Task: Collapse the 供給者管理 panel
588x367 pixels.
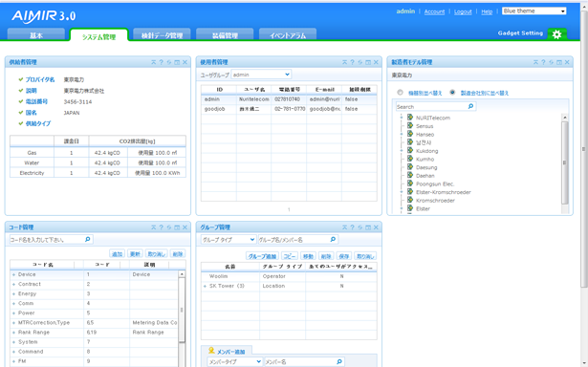Action: click(153, 62)
